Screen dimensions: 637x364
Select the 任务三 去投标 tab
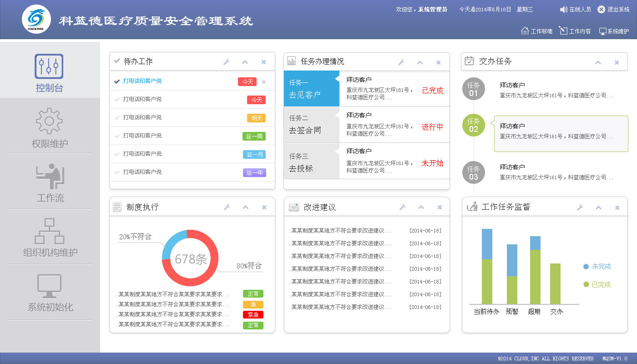[312, 161]
